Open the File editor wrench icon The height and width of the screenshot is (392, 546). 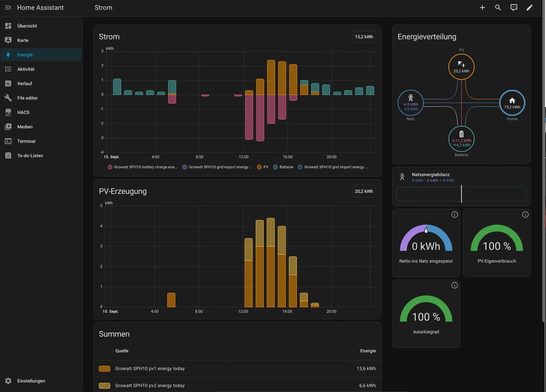tap(8, 98)
